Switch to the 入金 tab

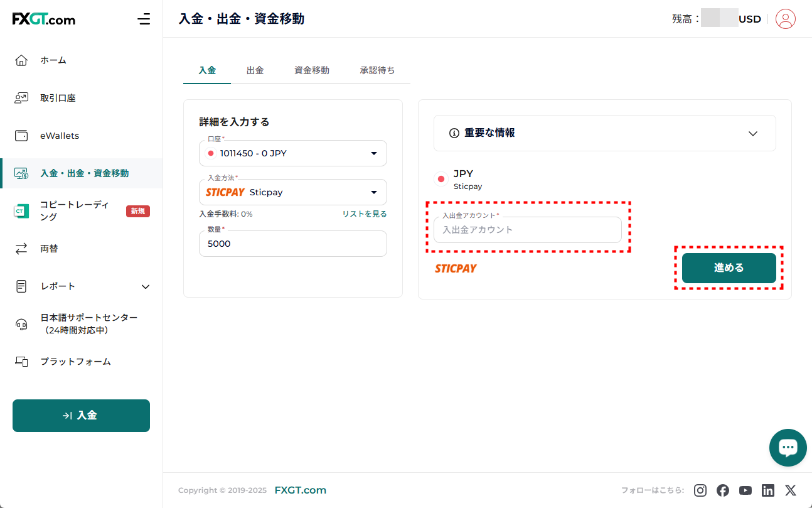[207, 70]
